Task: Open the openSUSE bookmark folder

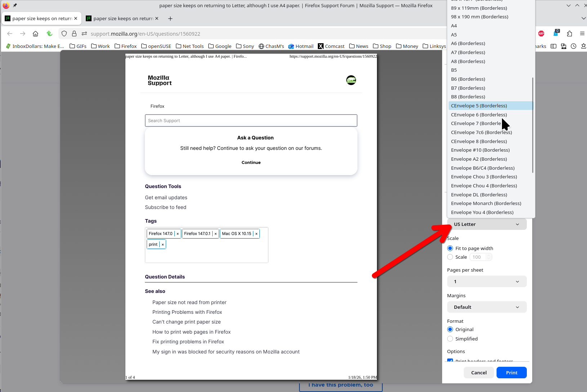Action: coord(156,46)
